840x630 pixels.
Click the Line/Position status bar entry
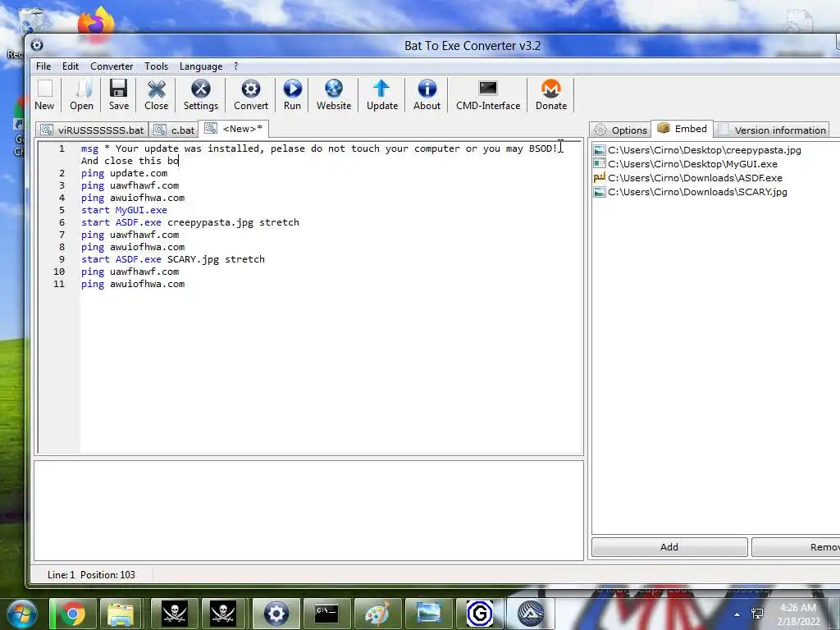click(x=92, y=575)
